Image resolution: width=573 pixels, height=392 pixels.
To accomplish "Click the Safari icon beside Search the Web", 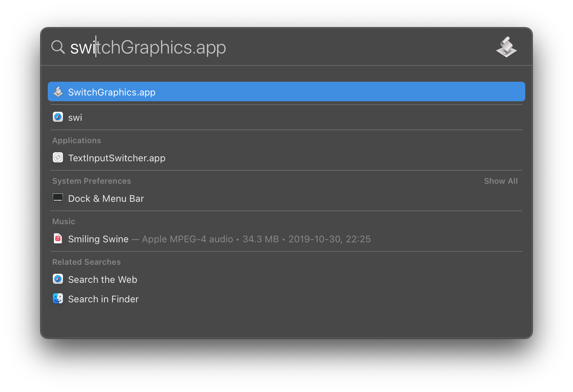I will coord(58,279).
